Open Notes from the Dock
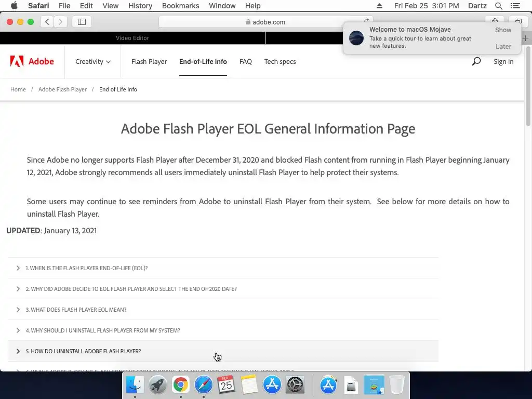Image resolution: width=532 pixels, height=399 pixels. [x=249, y=385]
